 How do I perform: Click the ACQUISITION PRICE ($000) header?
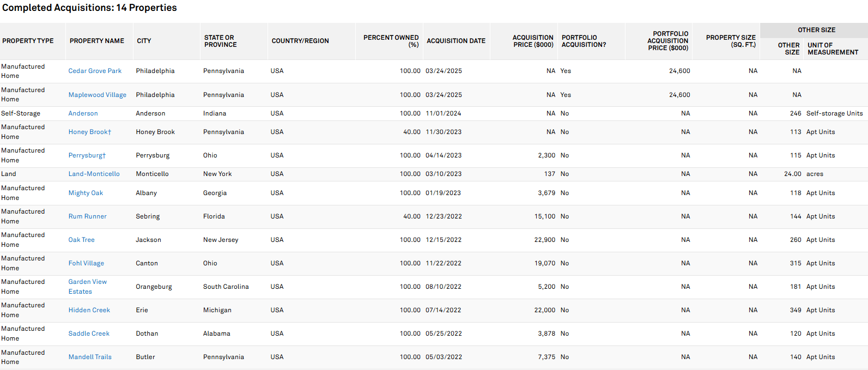click(533, 41)
